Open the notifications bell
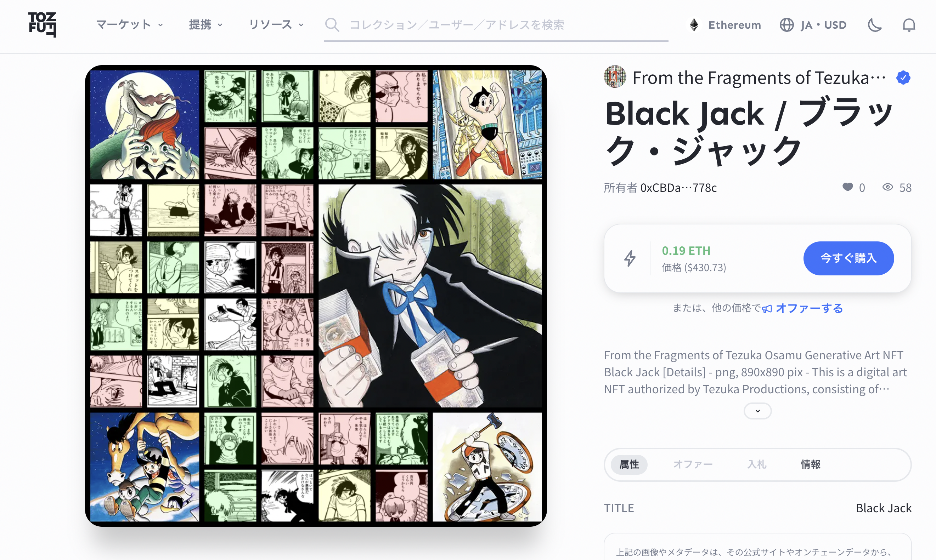 click(x=909, y=25)
